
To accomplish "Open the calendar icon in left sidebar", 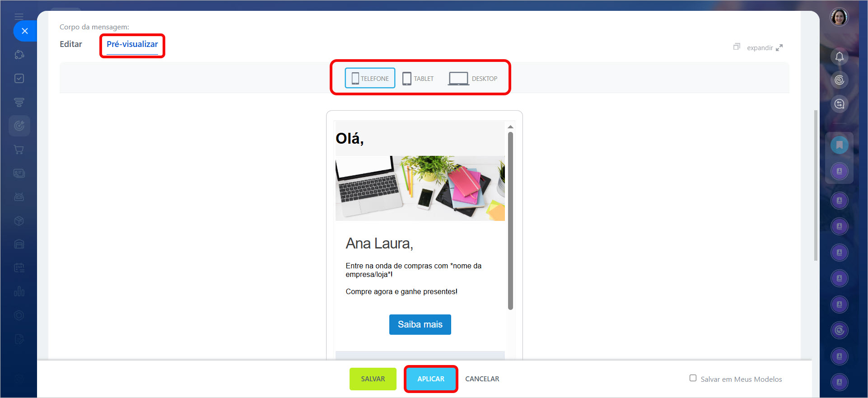I will point(19,267).
